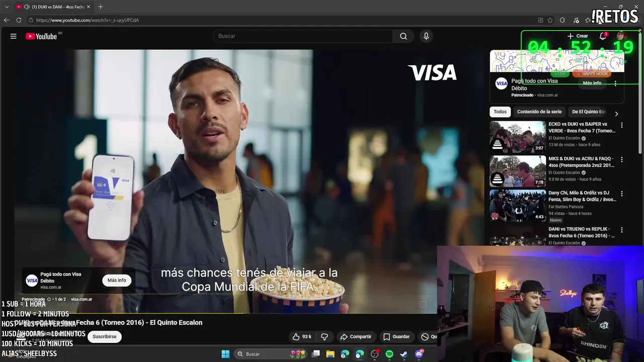Open Steam from the taskbar
The height and width of the screenshot is (362, 644).
tap(404, 354)
